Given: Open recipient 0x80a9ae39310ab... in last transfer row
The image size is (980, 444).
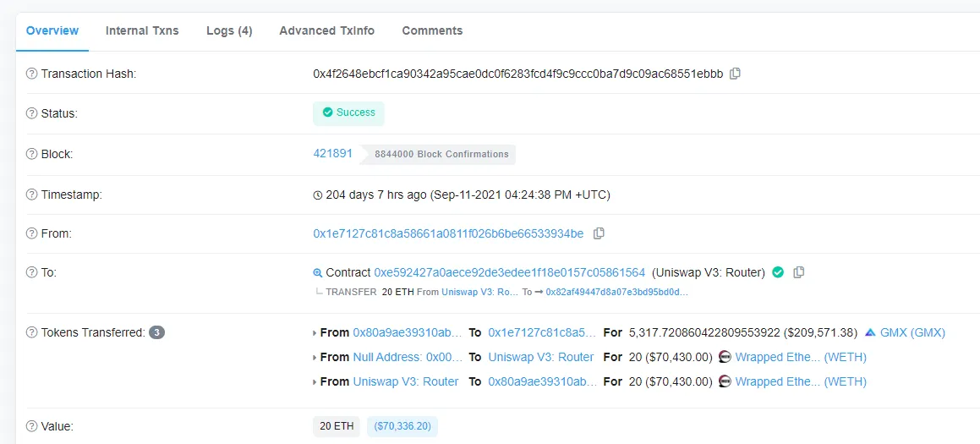Looking at the screenshot, I should 543,381.
